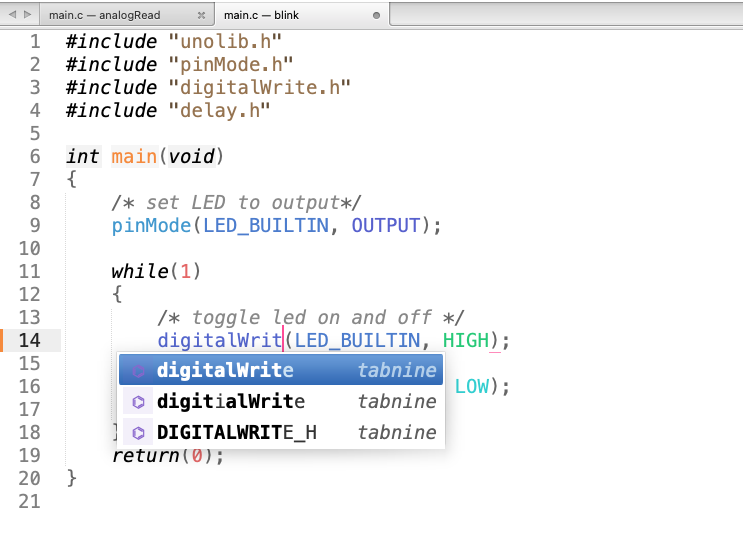Click the comment "toggle led on and off"
The height and width of the screenshot is (539, 743).
tap(310, 318)
